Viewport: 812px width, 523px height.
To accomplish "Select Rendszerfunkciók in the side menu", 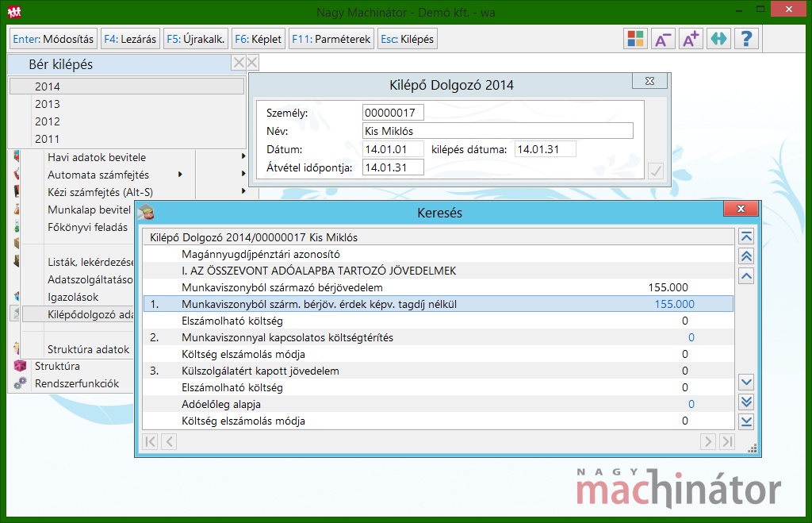I will (x=77, y=383).
